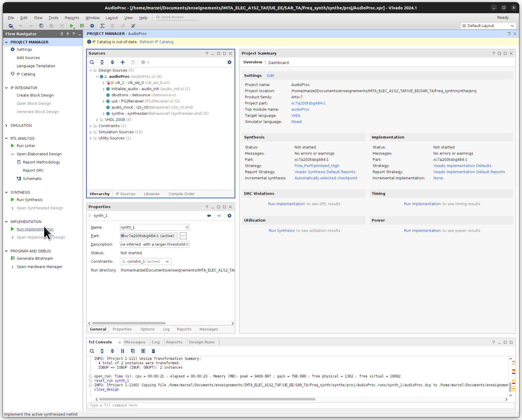Viewport: 522px width, 420px height.
Task: Click the Tcl Console horizontal scrollbar
Action: point(207,399)
